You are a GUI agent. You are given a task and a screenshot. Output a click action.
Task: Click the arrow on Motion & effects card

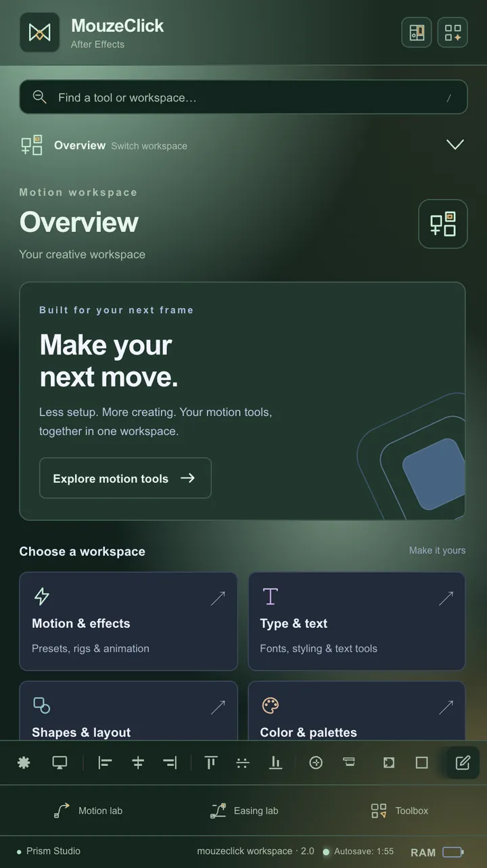point(218,598)
